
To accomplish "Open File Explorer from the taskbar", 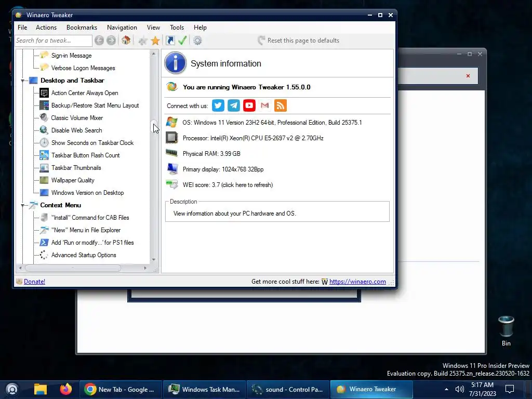I will [x=41, y=389].
